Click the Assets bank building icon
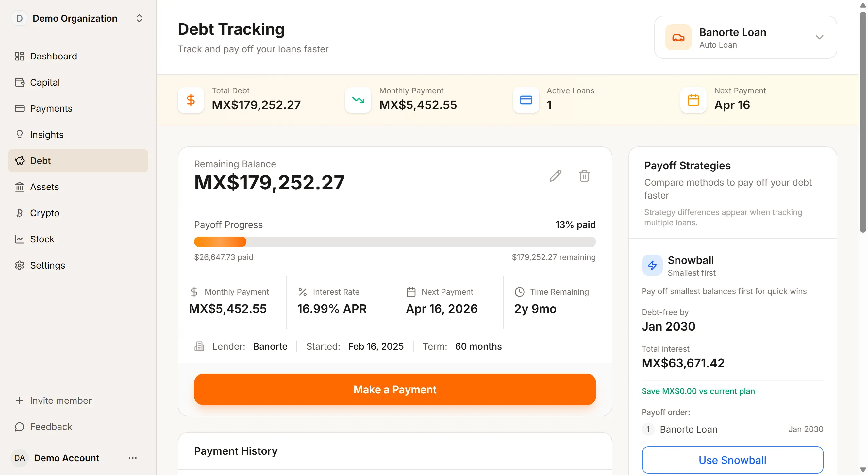Viewport: 868px width, 475px height. pyautogui.click(x=20, y=187)
